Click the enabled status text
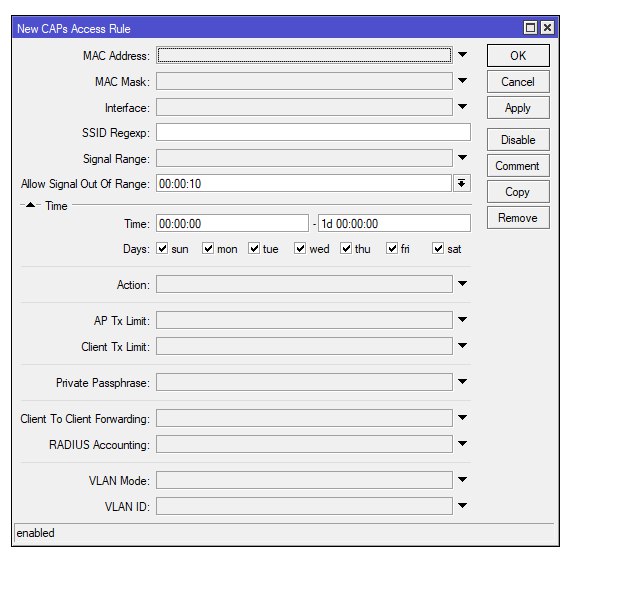This screenshot has height=592, width=630. pos(35,533)
